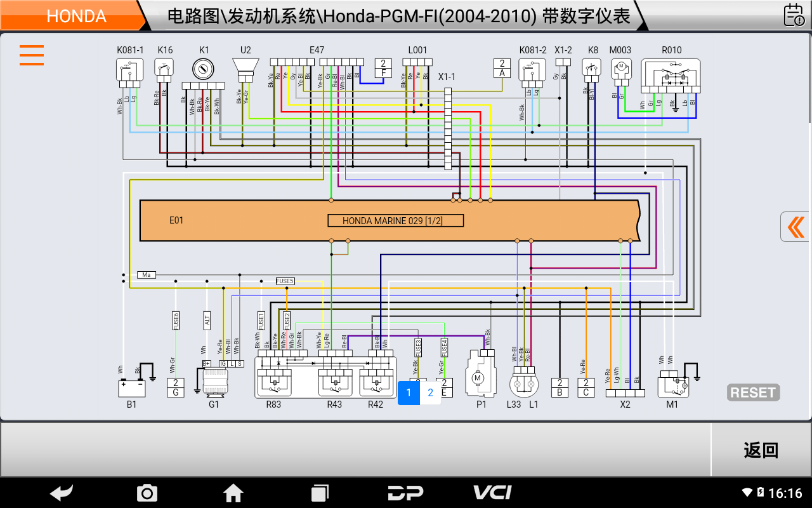The width and height of the screenshot is (812, 508).
Task: Click the RESET button
Action: coord(753,392)
